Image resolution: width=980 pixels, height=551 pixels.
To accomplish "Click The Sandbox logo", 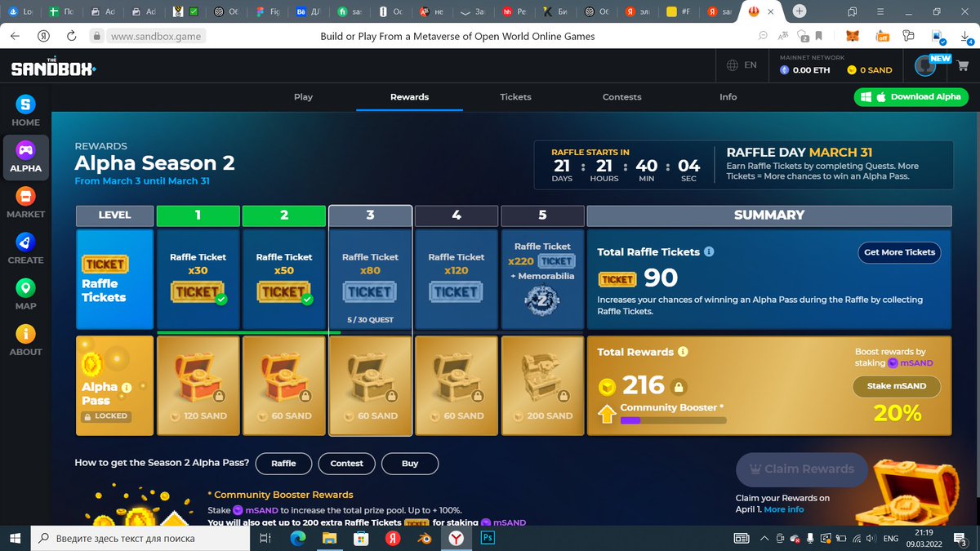I will point(54,69).
